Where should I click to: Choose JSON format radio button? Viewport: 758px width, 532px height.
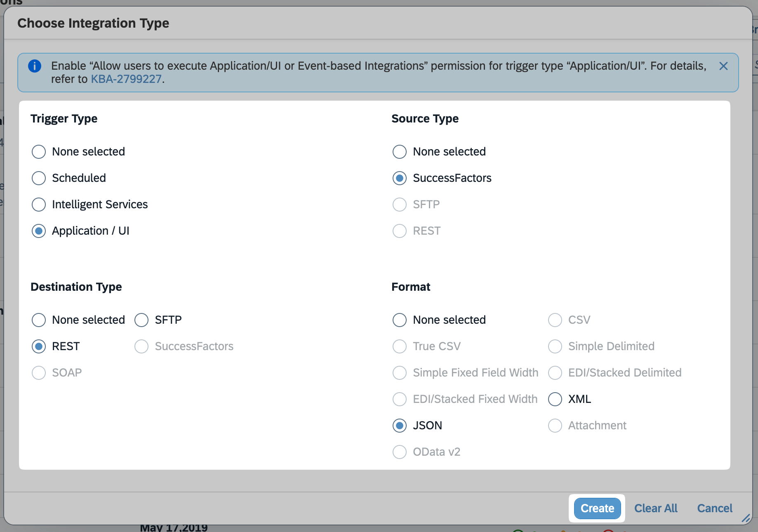(x=400, y=426)
